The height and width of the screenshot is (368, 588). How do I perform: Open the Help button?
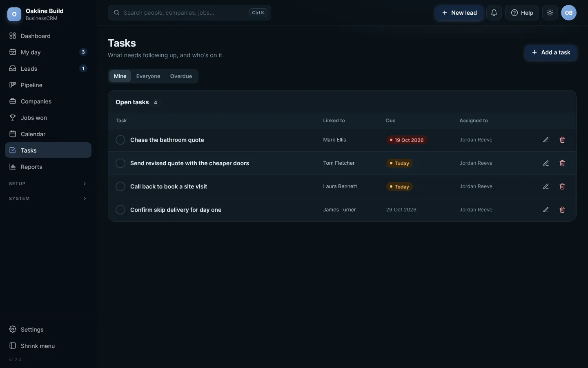click(x=522, y=13)
